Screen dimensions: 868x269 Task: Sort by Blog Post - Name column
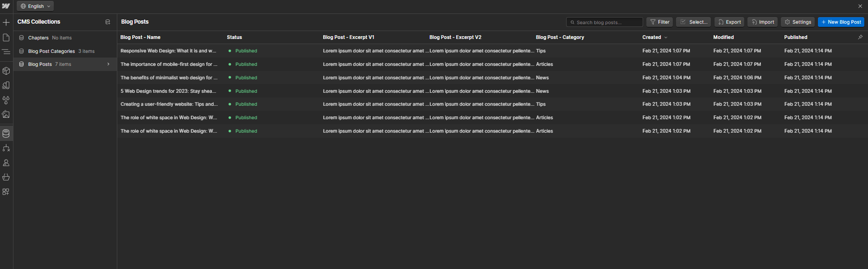[140, 37]
